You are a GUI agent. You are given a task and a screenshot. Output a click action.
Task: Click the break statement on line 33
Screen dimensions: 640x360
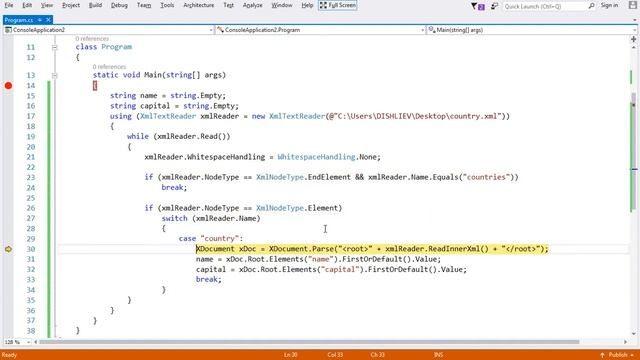point(209,280)
